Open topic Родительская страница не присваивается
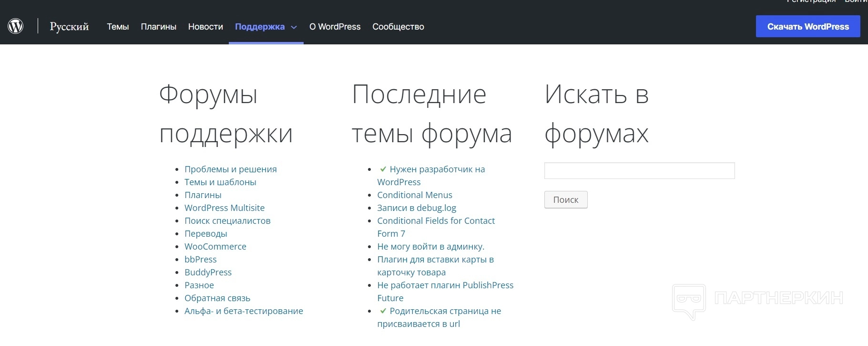This screenshot has width=868, height=346. point(439,317)
